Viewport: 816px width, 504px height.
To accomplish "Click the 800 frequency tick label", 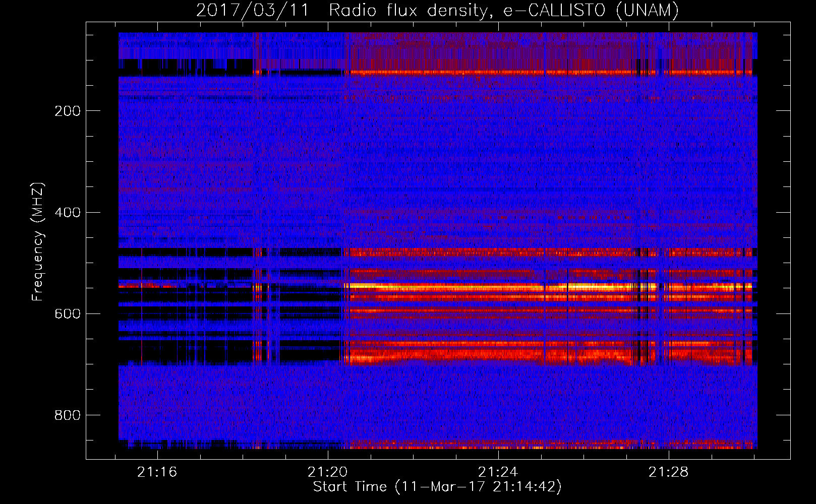I will pos(68,415).
